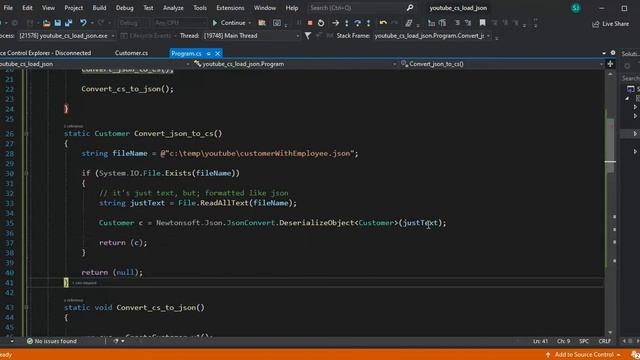Click the justText argument on line 35
This screenshot has width=640, height=360.
(420, 223)
